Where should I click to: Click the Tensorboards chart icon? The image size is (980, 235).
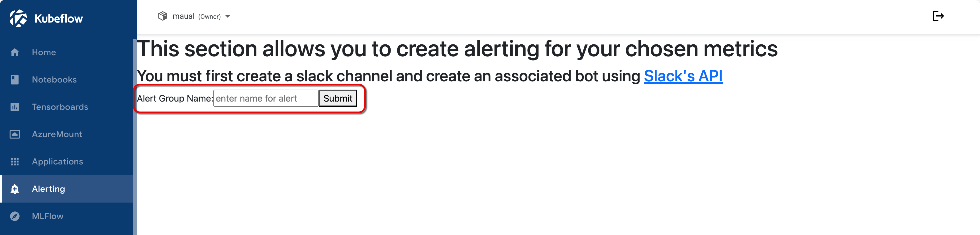coord(15,107)
